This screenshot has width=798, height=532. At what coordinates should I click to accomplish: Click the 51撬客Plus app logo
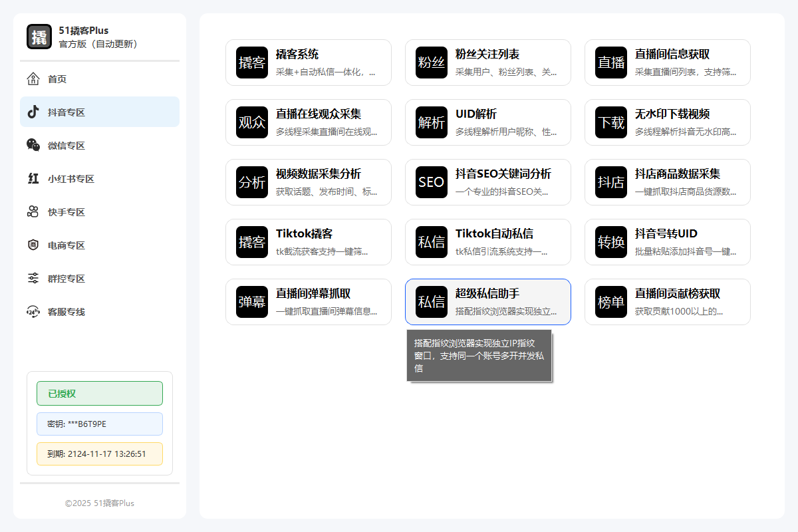click(39, 37)
